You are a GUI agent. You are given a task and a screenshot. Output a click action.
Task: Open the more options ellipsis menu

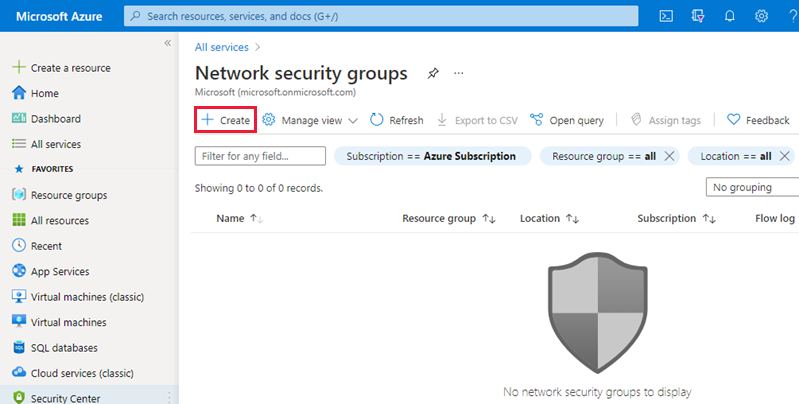pos(459,73)
